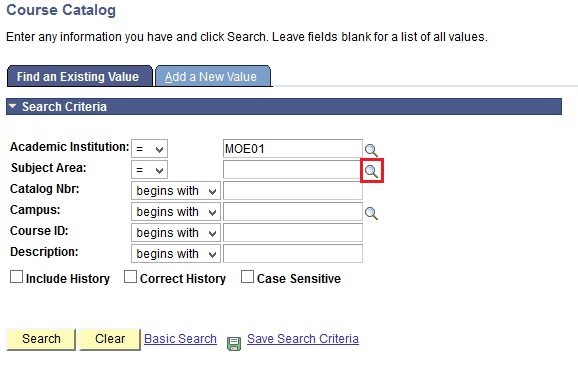This screenshot has width=578, height=368.
Task: Switch to Add a New Value tab
Action: (x=213, y=76)
